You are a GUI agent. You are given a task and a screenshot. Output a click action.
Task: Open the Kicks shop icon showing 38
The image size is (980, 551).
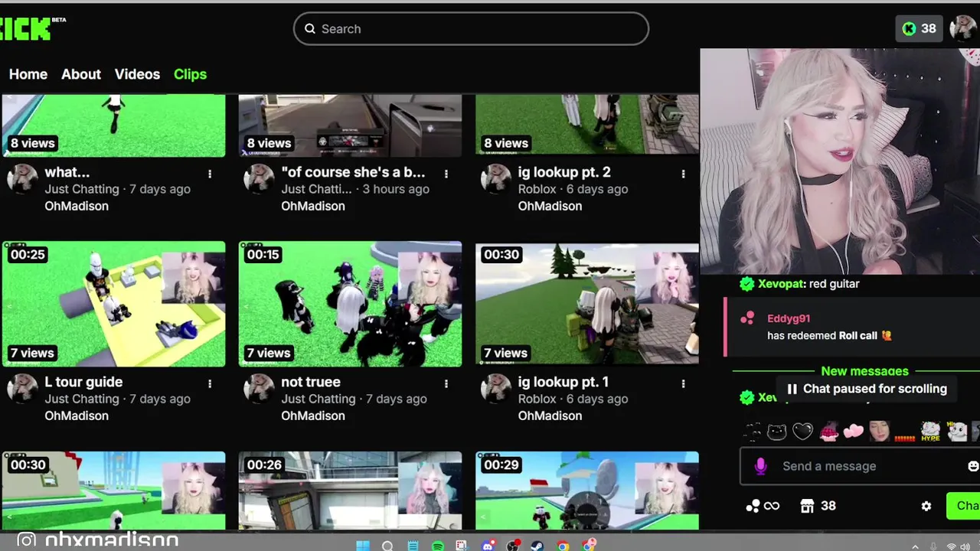[818, 506]
